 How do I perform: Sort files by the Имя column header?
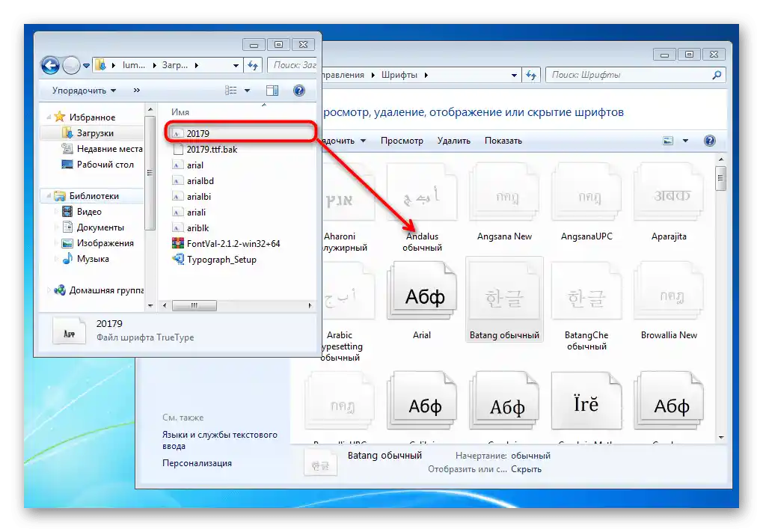point(180,112)
